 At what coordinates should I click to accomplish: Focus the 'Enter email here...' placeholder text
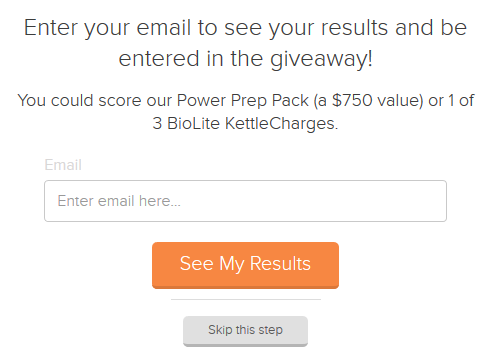119,201
